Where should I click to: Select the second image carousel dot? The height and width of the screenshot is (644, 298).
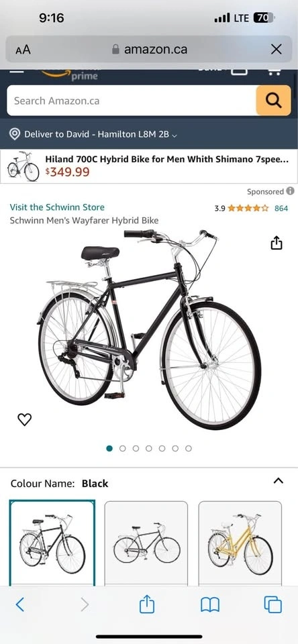tap(122, 449)
